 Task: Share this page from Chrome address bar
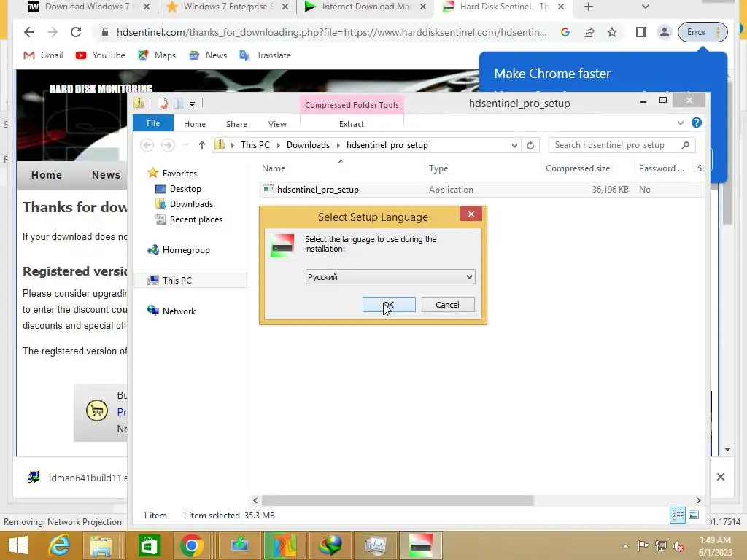click(589, 32)
